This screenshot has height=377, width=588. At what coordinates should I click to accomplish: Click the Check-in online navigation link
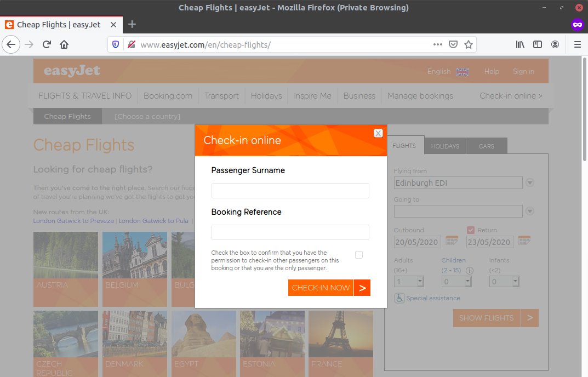coord(511,96)
